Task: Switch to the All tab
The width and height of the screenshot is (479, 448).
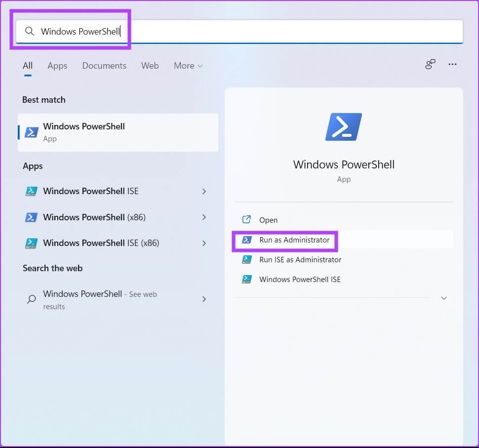Action: pyautogui.click(x=28, y=66)
